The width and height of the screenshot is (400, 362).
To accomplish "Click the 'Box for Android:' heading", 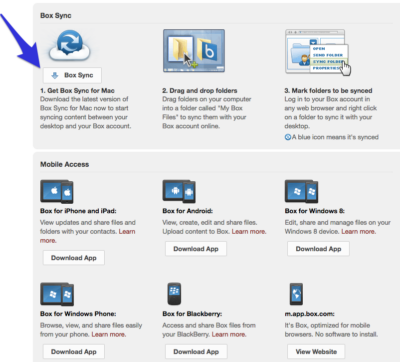I will tap(188, 211).
